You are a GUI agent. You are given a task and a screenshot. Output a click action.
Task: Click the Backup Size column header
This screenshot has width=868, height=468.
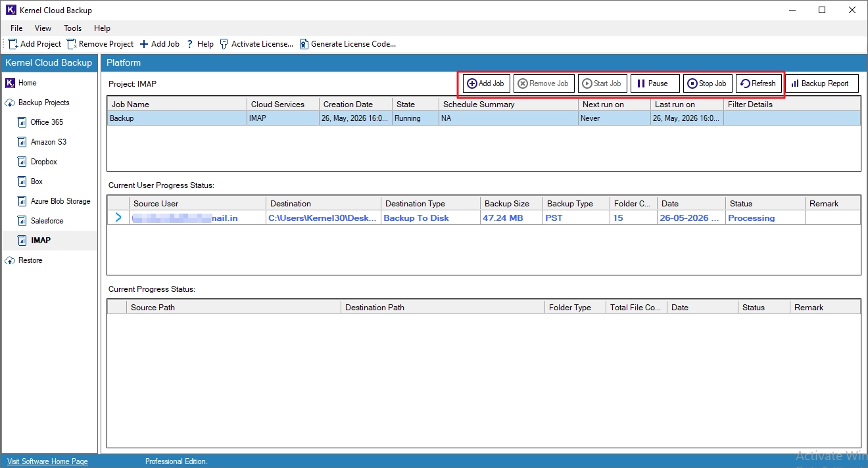click(x=511, y=204)
